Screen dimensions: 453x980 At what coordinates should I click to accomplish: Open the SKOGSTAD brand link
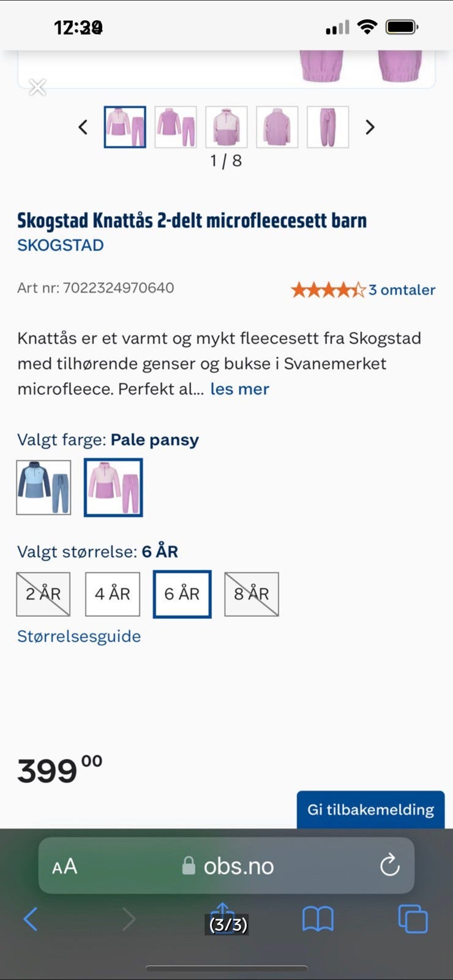tap(61, 245)
